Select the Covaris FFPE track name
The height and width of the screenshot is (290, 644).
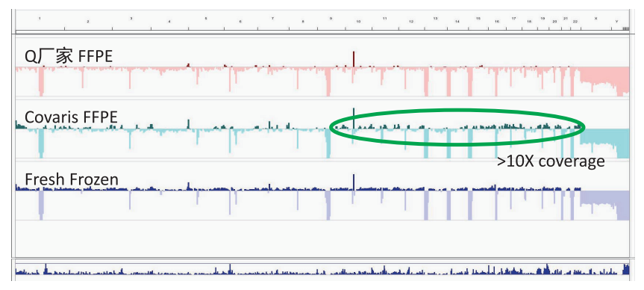pyautogui.click(x=71, y=117)
